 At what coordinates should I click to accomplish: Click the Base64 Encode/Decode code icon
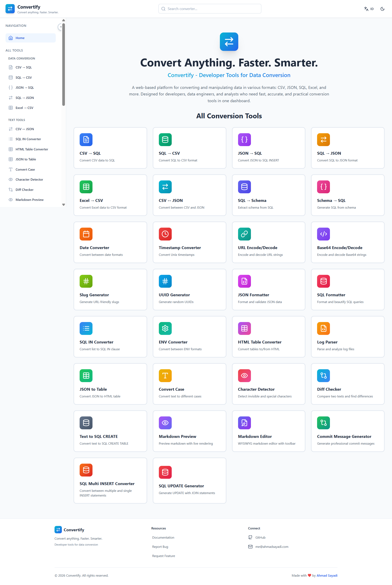[323, 234]
